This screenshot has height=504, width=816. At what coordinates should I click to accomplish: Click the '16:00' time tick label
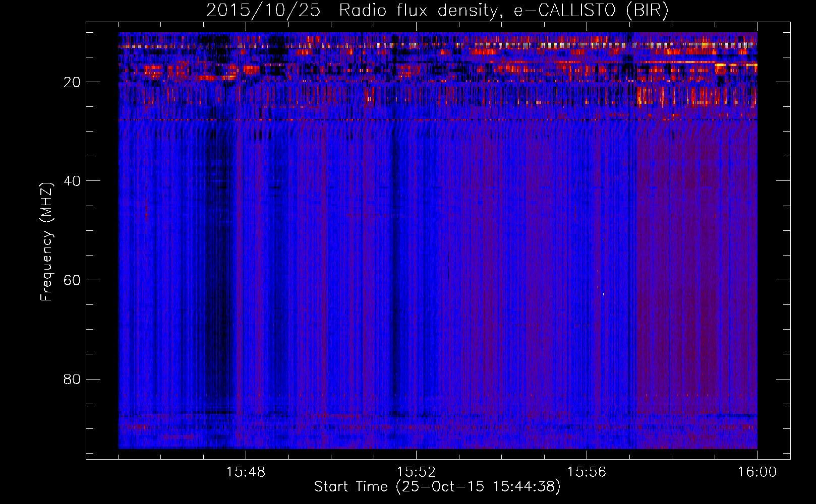coord(757,472)
